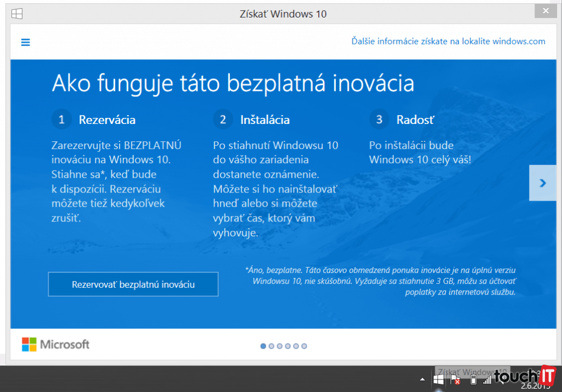Jump to the last page indicator dot

(x=305, y=346)
